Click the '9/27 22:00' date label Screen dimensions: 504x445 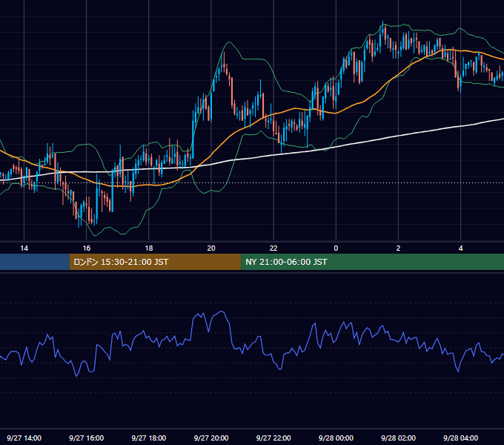(273, 438)
